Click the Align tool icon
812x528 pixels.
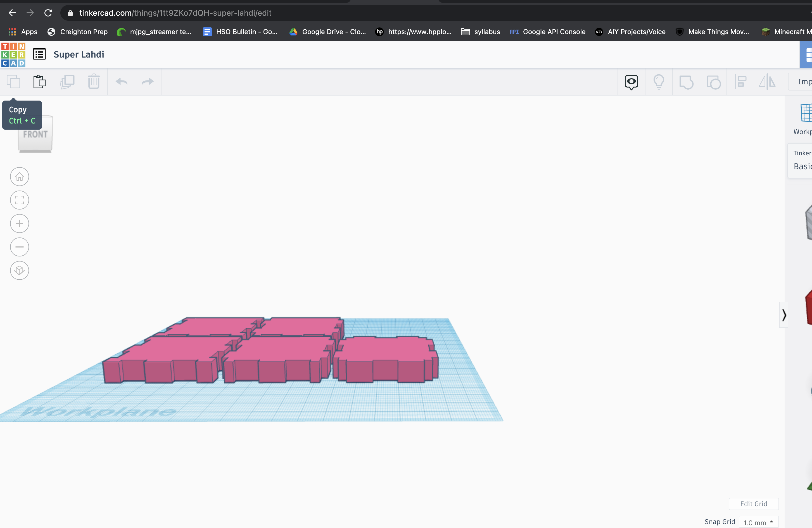click(x=741, y=82)
